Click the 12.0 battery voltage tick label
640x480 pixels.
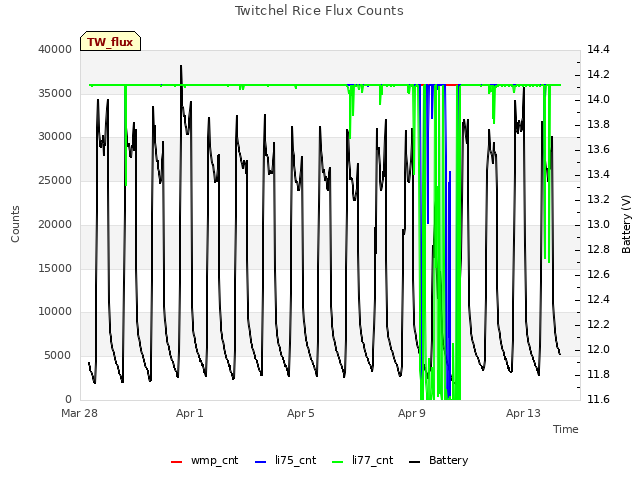click(598, 349)
